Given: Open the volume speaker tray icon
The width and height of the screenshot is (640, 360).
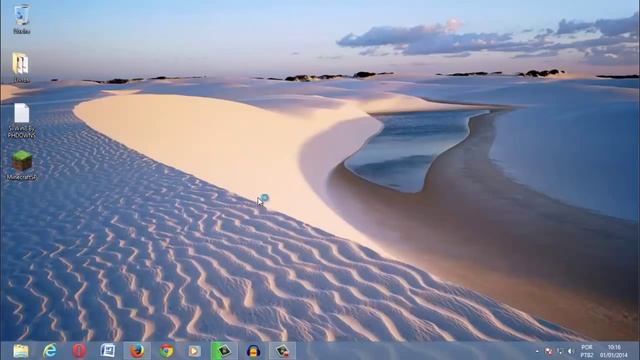Looking at the screenshot, I should [x=571, y=351].
